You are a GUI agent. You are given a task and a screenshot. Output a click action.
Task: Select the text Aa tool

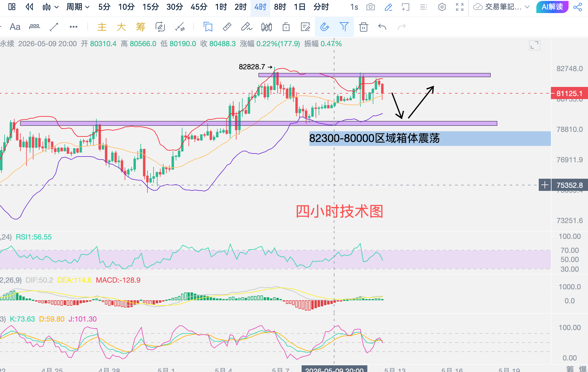click(x=15, y=27)
